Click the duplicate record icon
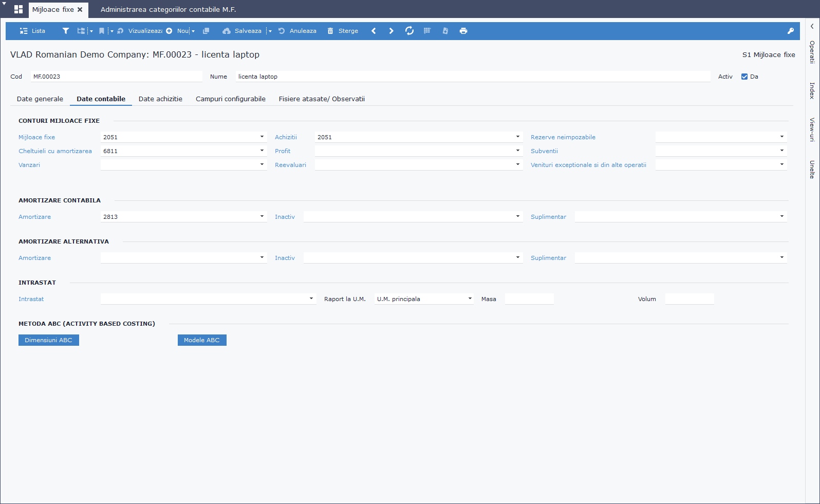This screenshot has width=820, height=504. pos(206,31)
